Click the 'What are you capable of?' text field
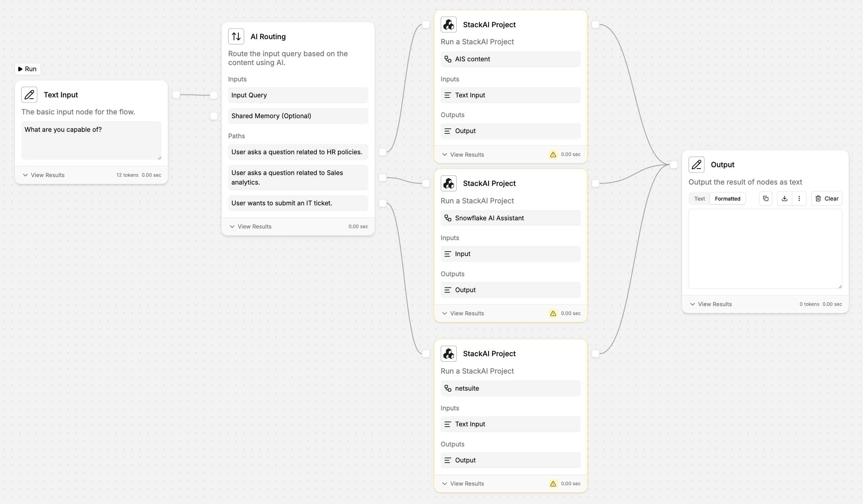Viewport: 863px width, 504px height. click(91, 140)
